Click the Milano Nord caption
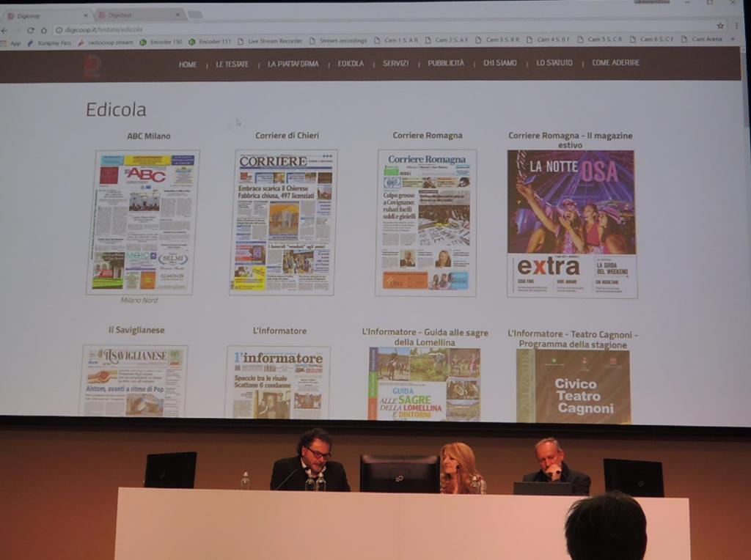The height and width of the screenshot is (560, 751). pos(139,300)
